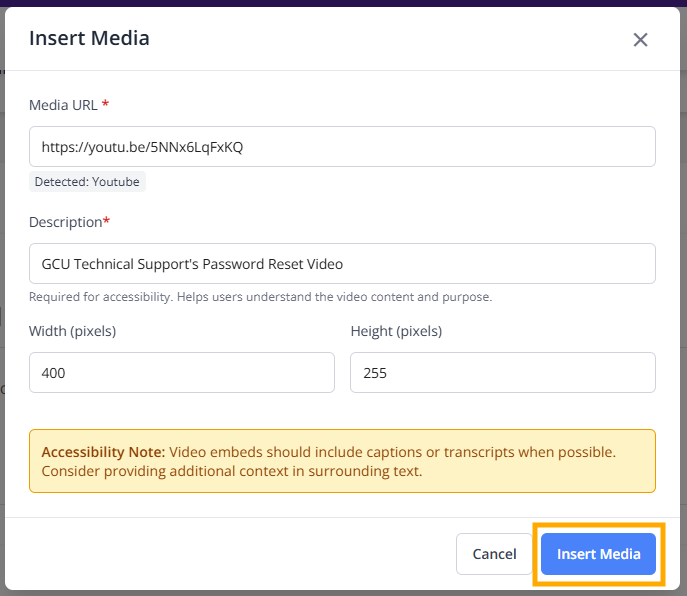Close the Insert Media dialog with X

pyautogui.click(x=640, y=40)
